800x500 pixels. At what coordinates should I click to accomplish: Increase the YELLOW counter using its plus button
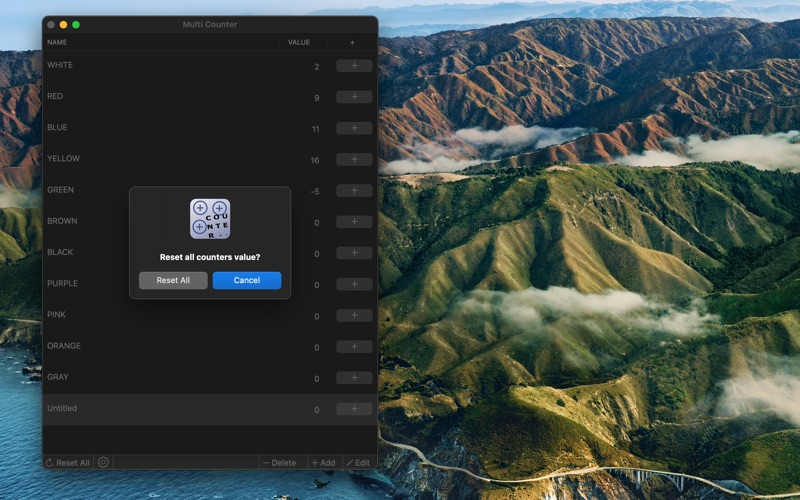[x=353, y=159]
